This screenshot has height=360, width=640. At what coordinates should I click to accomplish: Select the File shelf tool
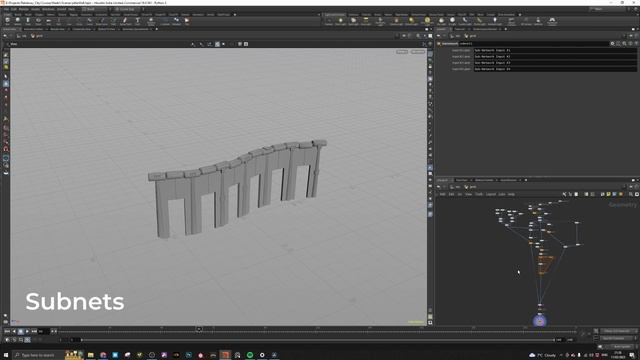tap(187, 21)
